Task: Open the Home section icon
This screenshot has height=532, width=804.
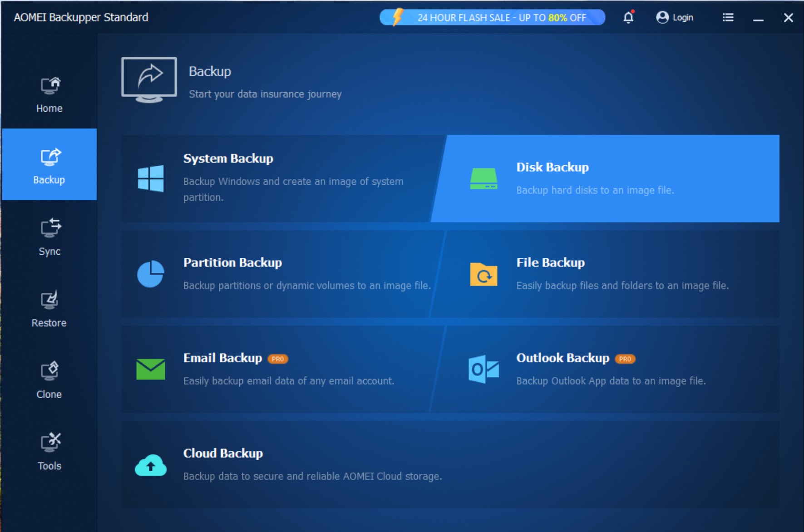Action: tap(50, 85)
